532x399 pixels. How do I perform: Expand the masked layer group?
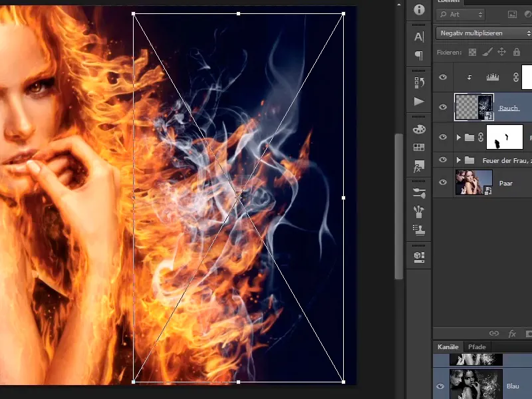point(459,137)
